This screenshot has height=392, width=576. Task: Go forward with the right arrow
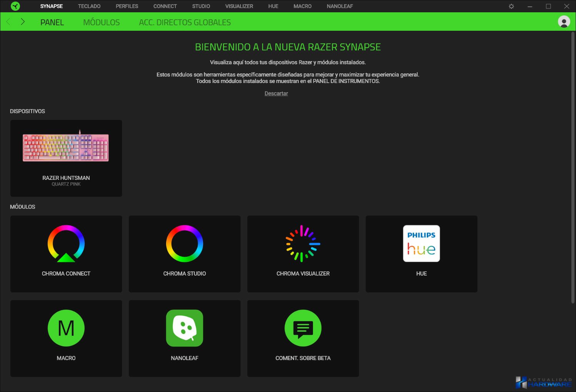coord(23,22)
